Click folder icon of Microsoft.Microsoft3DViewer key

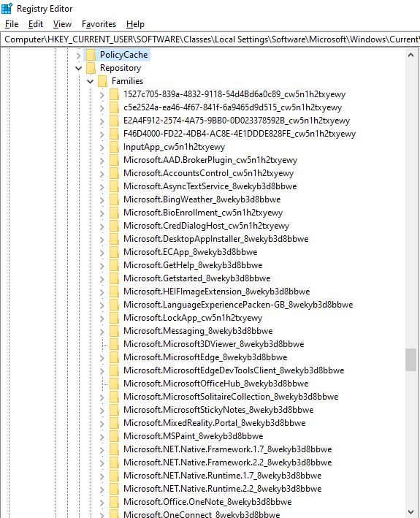pos(114,344)
